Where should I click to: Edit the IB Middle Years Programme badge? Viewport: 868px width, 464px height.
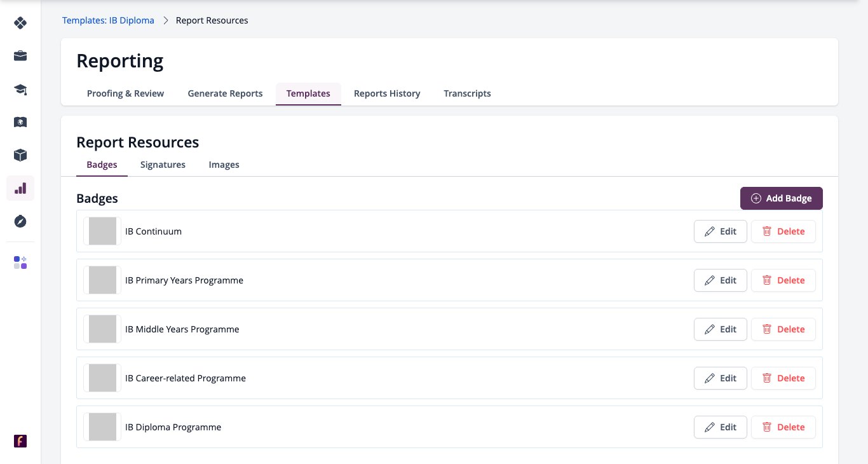(721, 329)
